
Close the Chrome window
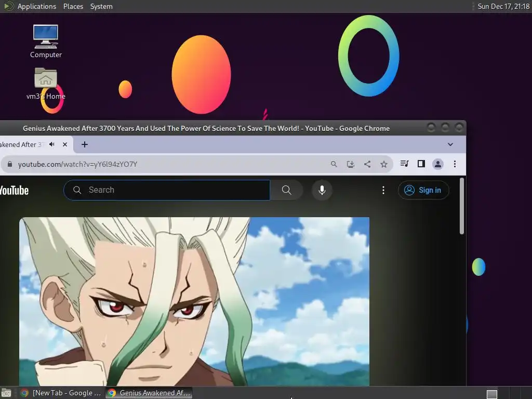click(459, 128)
